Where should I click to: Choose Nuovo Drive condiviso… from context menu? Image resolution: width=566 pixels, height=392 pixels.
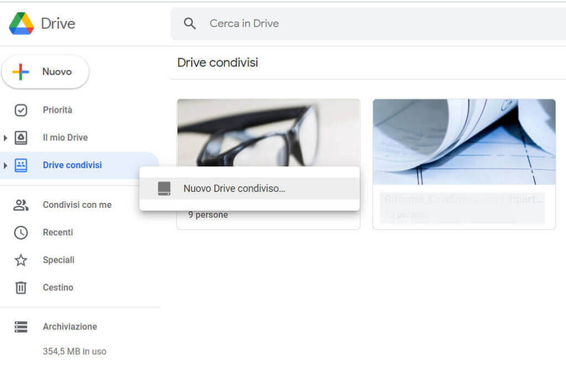234,189
